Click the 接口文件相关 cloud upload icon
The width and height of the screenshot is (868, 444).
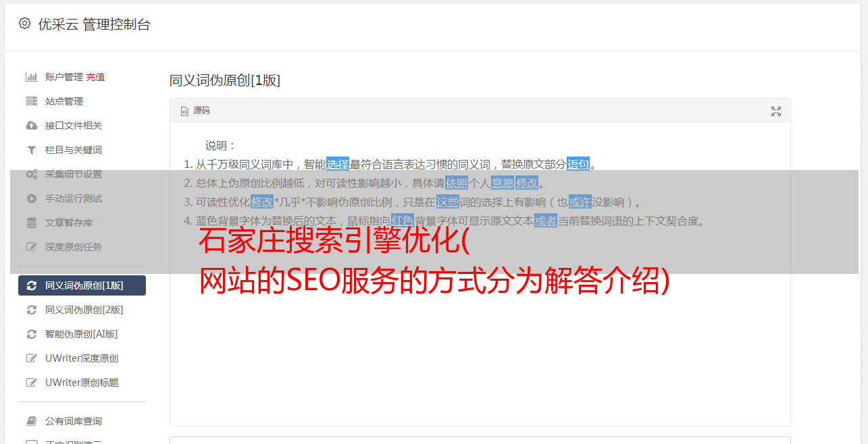[x=31, y=126]
